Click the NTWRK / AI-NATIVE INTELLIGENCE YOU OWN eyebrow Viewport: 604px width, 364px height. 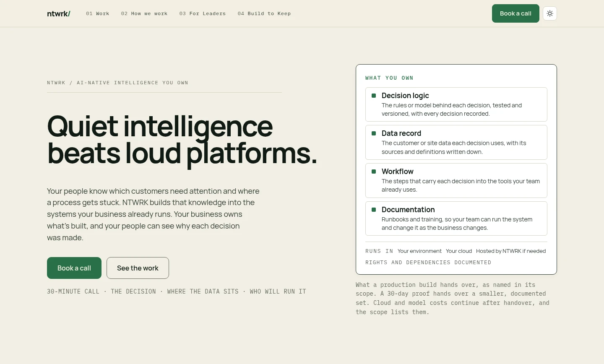click(x=117, y=83)
